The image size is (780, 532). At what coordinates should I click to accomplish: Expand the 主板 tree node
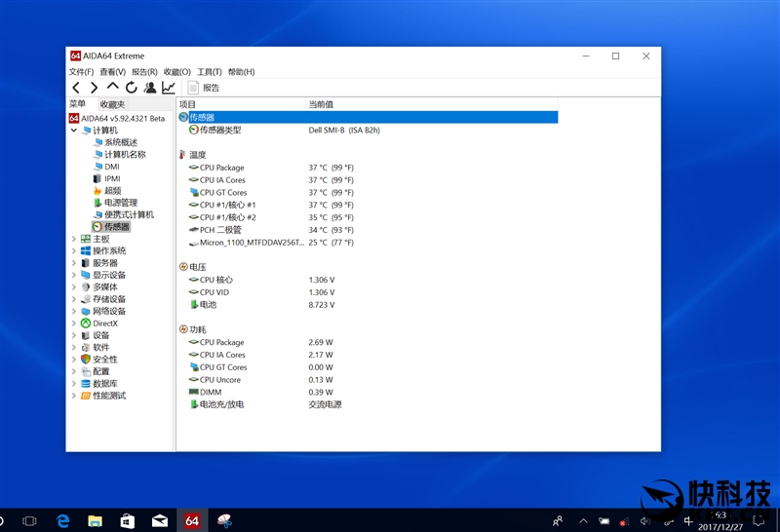[74, 239]
